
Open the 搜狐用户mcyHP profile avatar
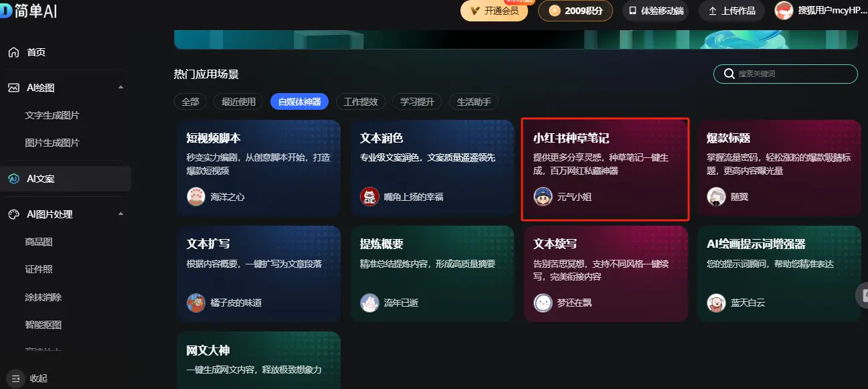783,11
